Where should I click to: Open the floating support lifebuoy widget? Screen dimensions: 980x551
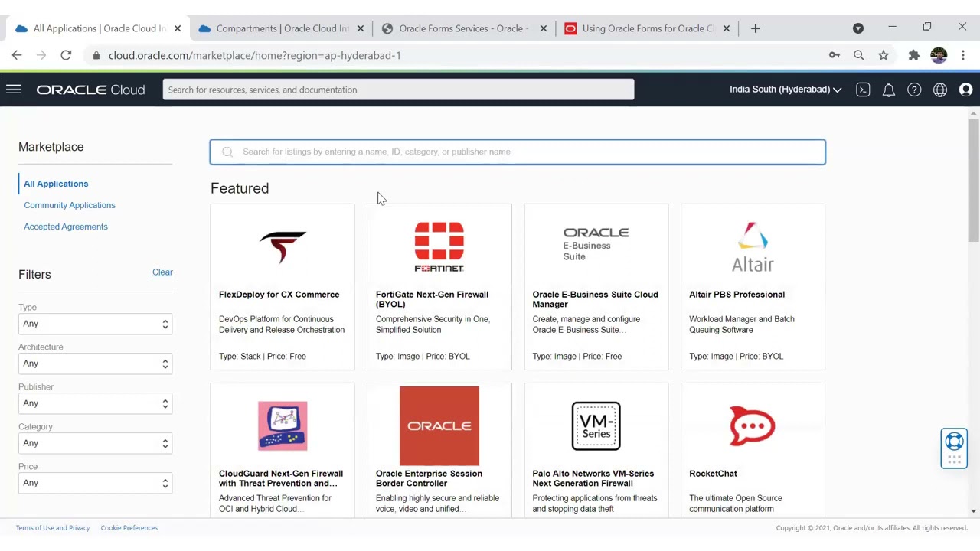click(954, 448)
